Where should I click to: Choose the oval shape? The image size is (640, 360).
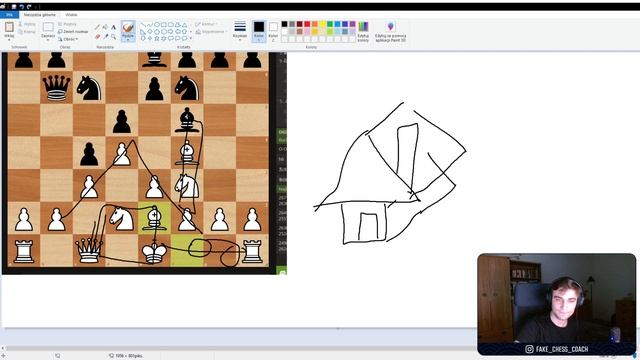click(157, 24)
